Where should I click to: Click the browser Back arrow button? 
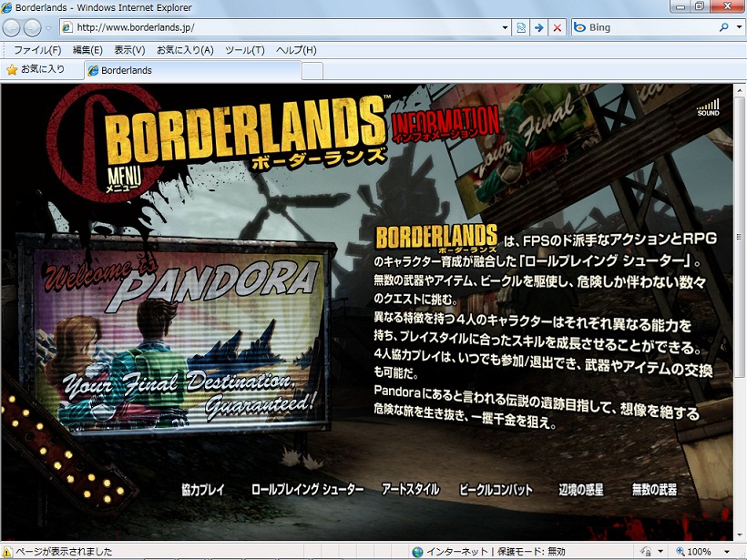(x=12, y=27)
